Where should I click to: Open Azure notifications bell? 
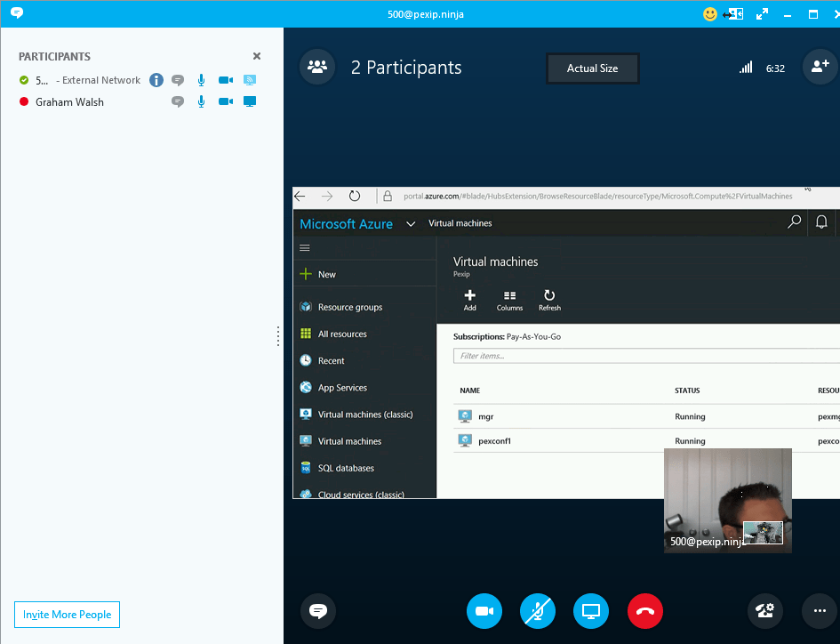coord(821,221)
